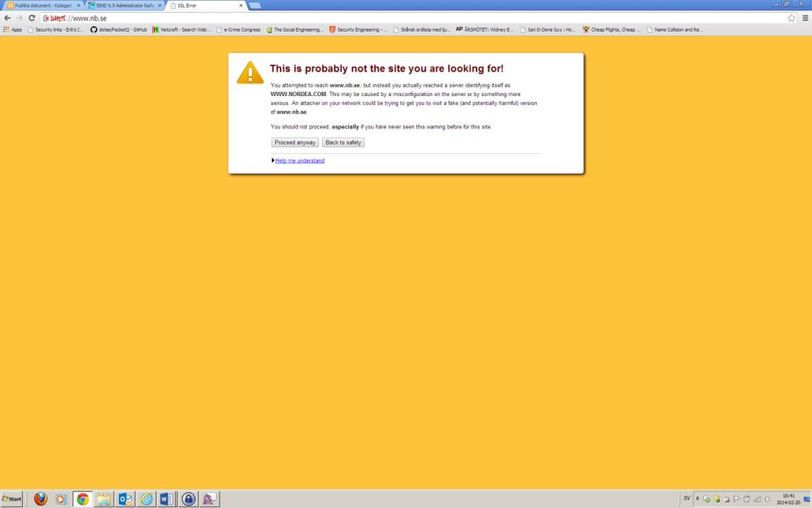Open The Social Engineering bookmark
812x508 pixels.
(295, 29)
